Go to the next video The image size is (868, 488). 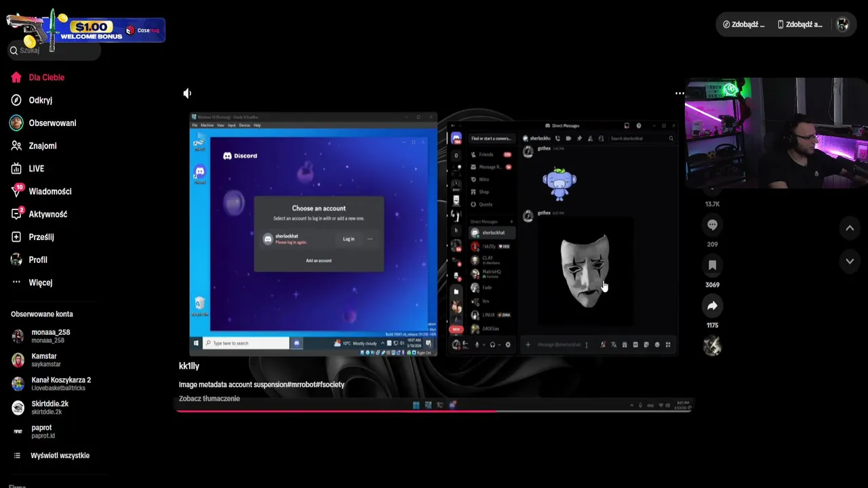click(850, 261)
